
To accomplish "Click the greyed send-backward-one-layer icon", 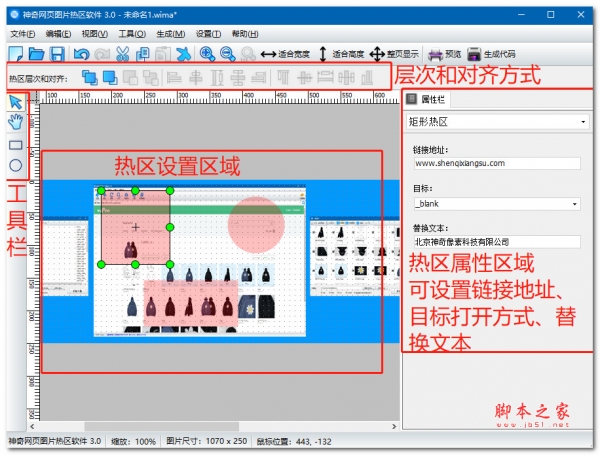I will pyautogui.click(x=151, y=78).
